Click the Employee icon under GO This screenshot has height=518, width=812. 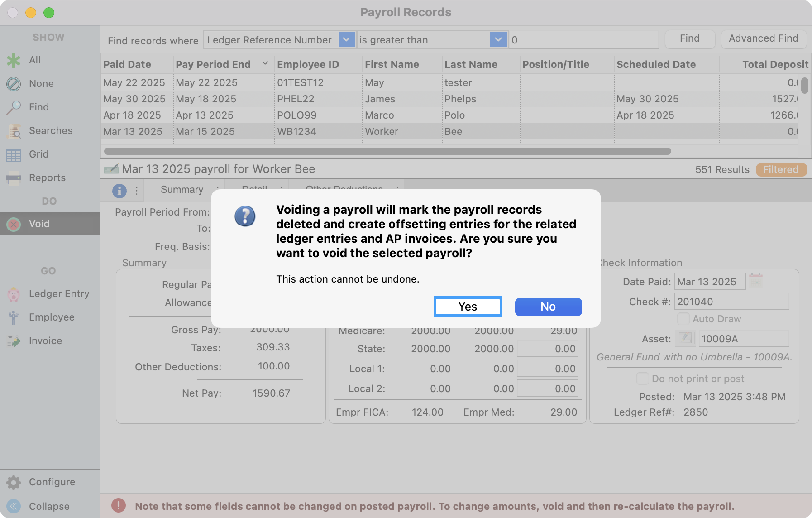pyautogui.click(x=14, y=317)
